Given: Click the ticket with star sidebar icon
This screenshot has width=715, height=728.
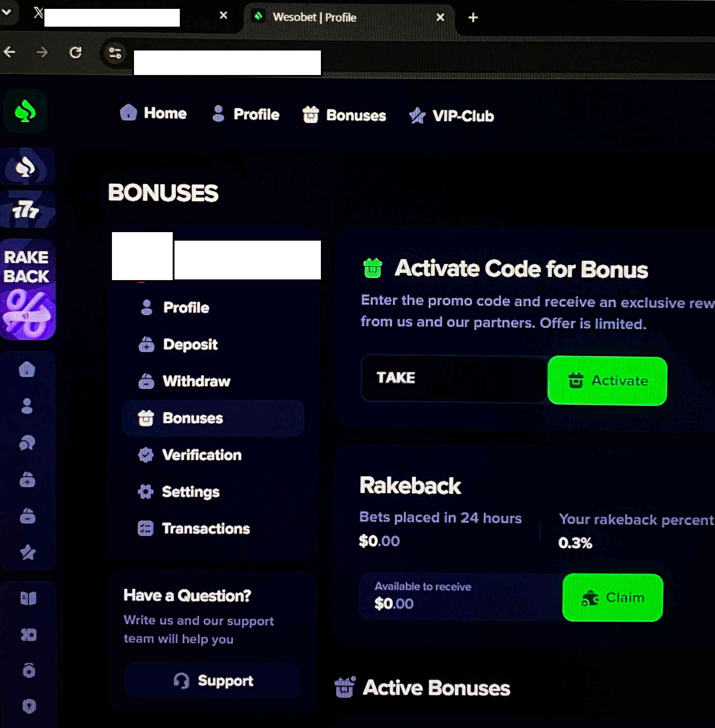Looking at the screenshot, I should tap(28, 635).
